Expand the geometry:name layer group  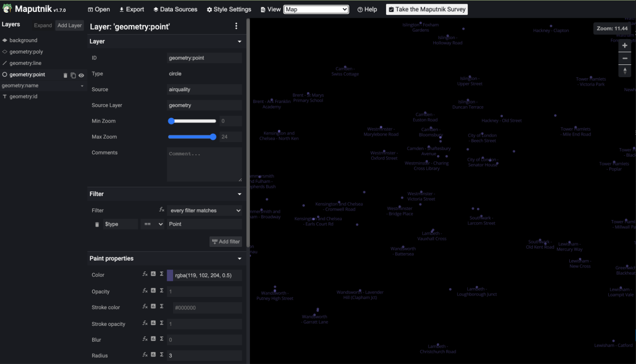click(x=44, y=86)
